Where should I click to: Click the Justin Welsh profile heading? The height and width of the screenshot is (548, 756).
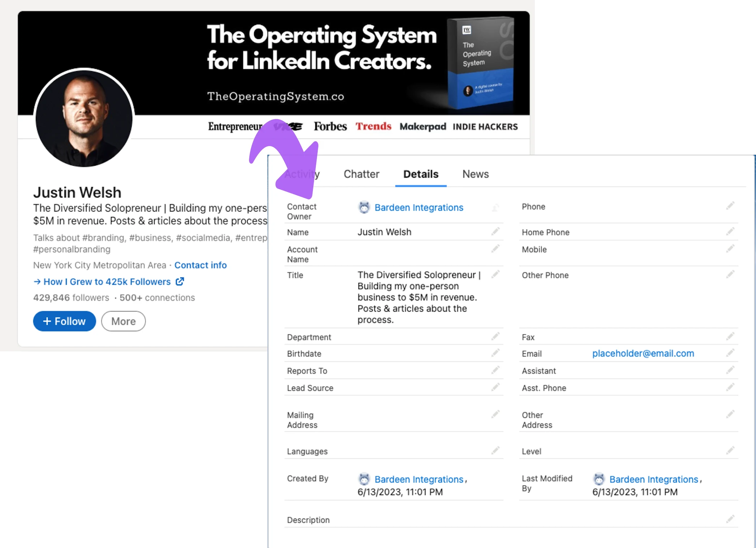pos(77,192)
